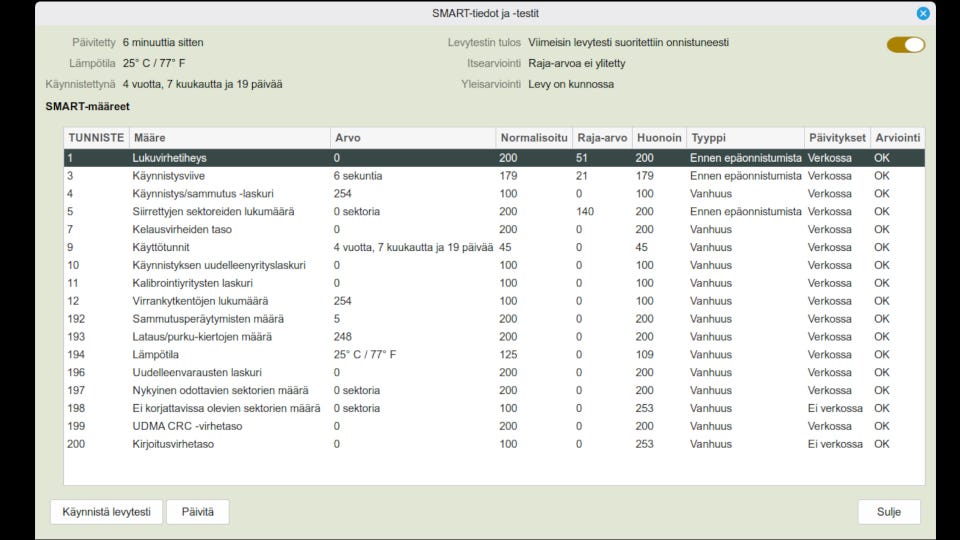960x540 pixels.
Task: Select Siirrettyjen sektoreiden lukumäärä row
Action: click(x=494, y=211)
